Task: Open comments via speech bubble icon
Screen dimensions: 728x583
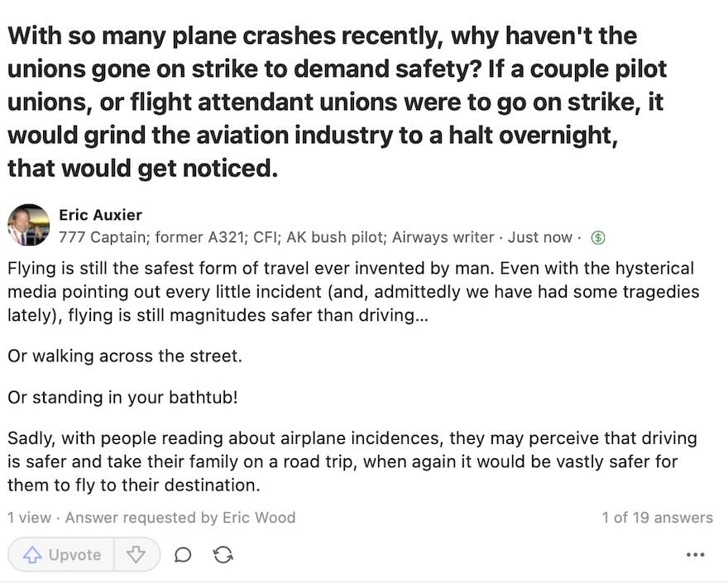Action: [x=183, y=554]
